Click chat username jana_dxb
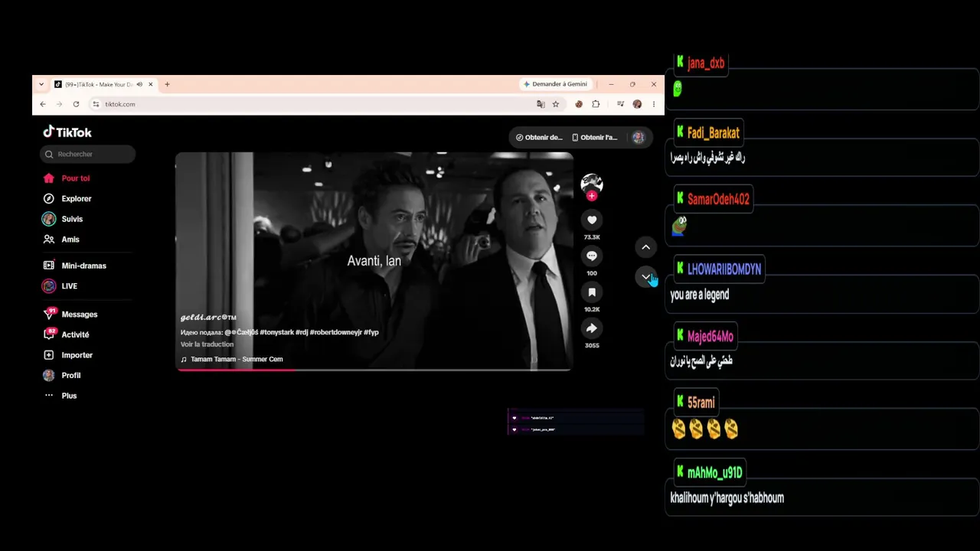This screenshot has width=980, height=551. 705,63
